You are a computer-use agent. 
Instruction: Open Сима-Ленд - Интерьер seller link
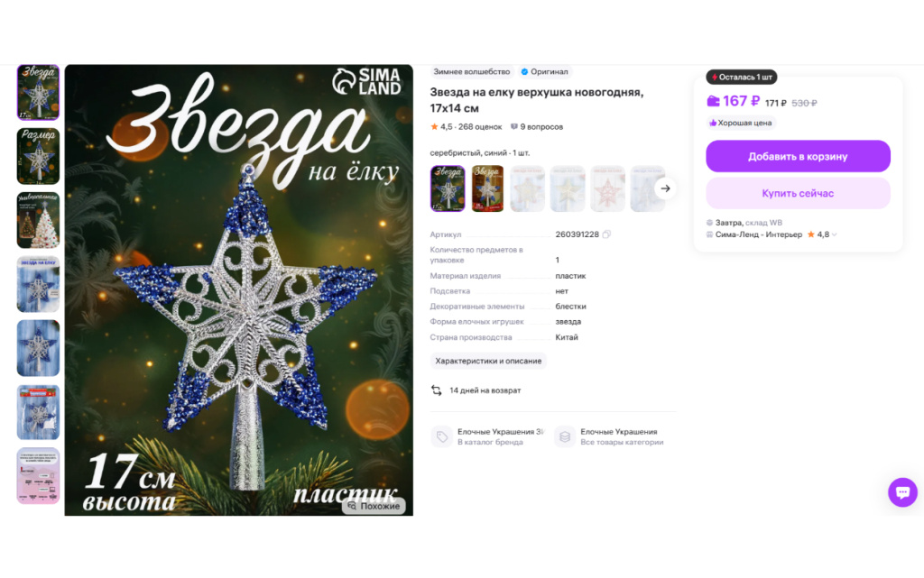click(x=758, y=234)
